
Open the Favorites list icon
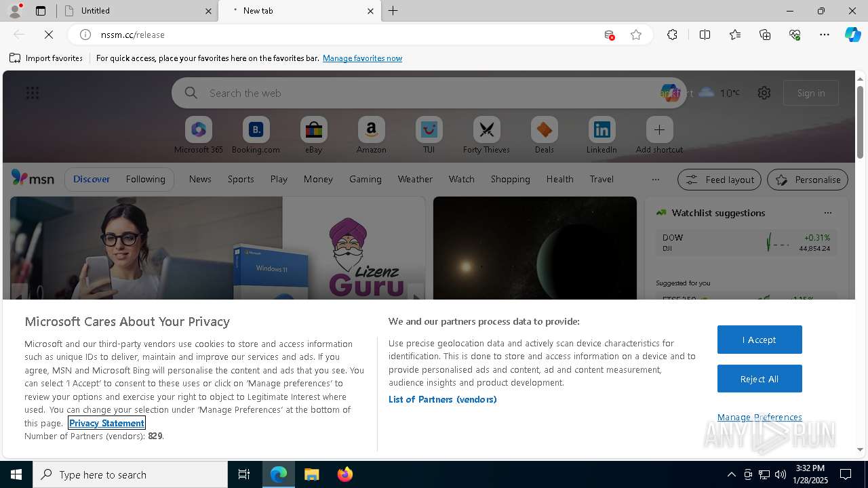point(735,35)
